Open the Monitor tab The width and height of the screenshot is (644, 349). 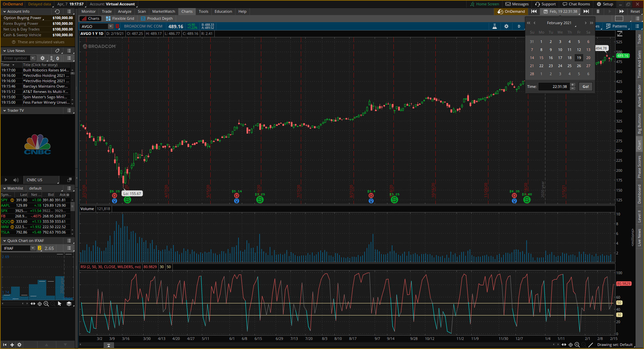pos(89,11)
